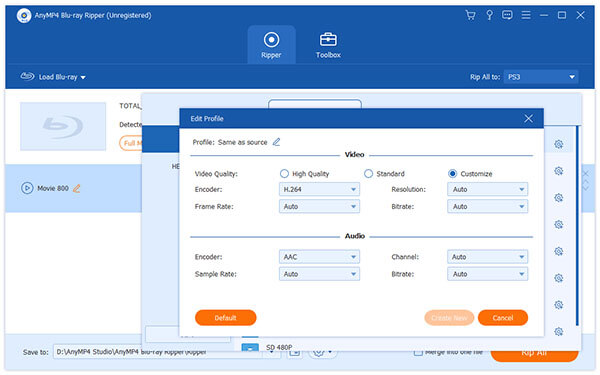Click the AnyMP4 app logo

[24, 16]
